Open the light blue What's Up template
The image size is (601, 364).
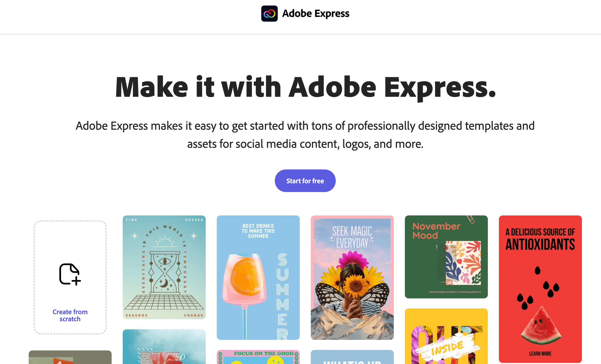pos(352,357)
